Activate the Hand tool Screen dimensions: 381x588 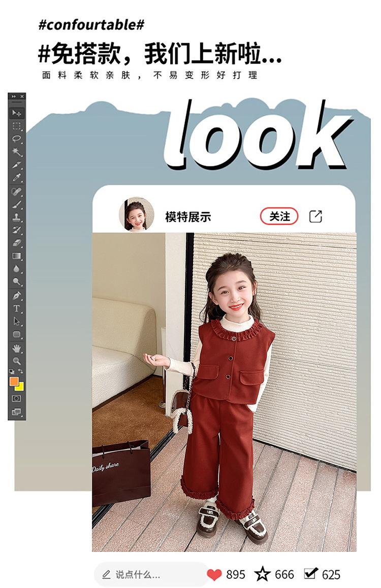click(x=17, y=349)
